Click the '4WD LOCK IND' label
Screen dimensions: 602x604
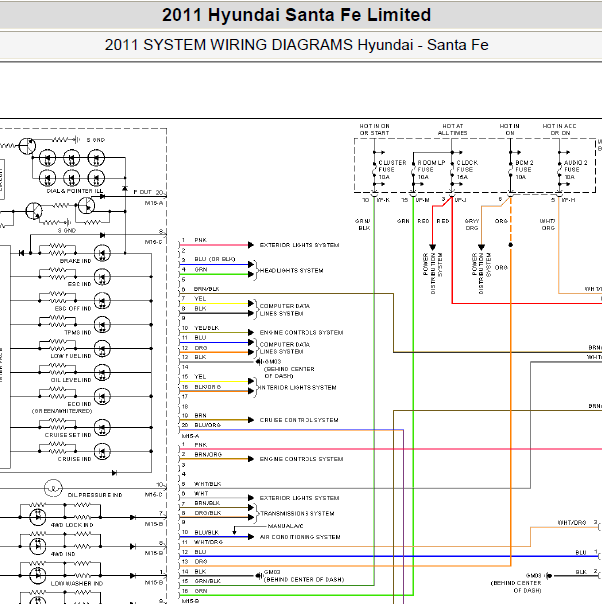[72, 525]
